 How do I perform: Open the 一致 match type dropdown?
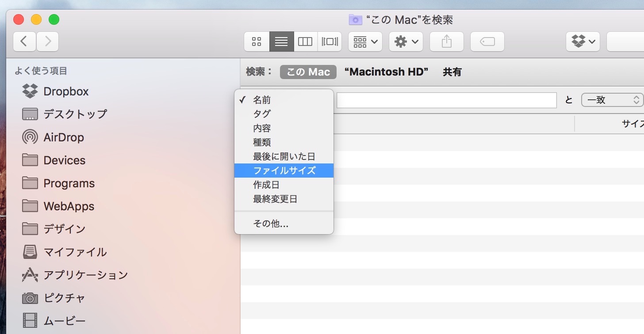612,100
